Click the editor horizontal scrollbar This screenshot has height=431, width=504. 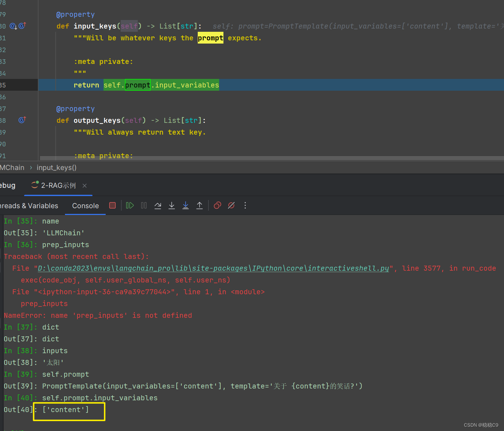tap(272, 158)
